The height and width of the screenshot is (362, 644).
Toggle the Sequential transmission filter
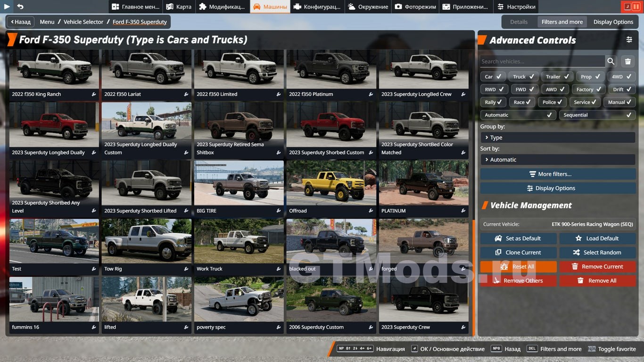pyautogui.click(x=597, y=115)
